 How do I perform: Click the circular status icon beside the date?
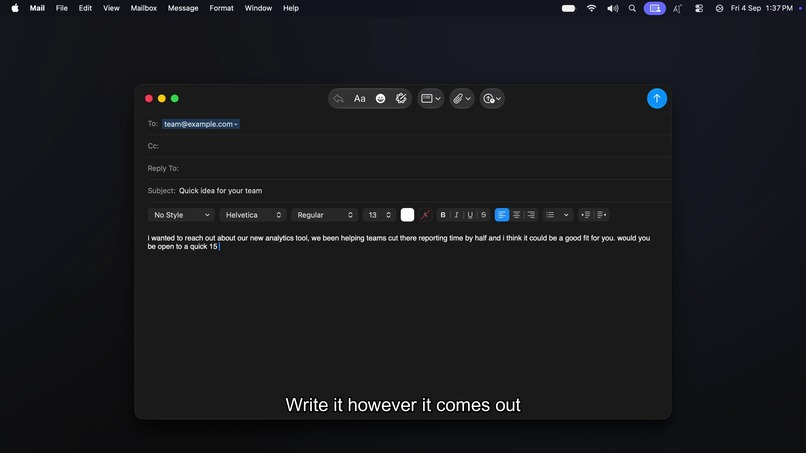tap(719, 8)
